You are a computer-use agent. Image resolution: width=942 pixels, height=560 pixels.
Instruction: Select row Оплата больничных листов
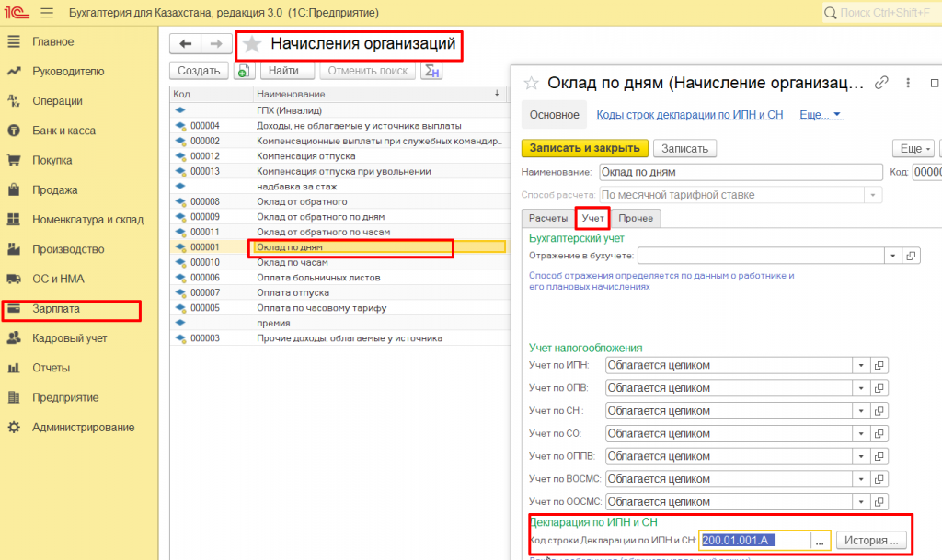pyautogui.click(x=339, y=278)
